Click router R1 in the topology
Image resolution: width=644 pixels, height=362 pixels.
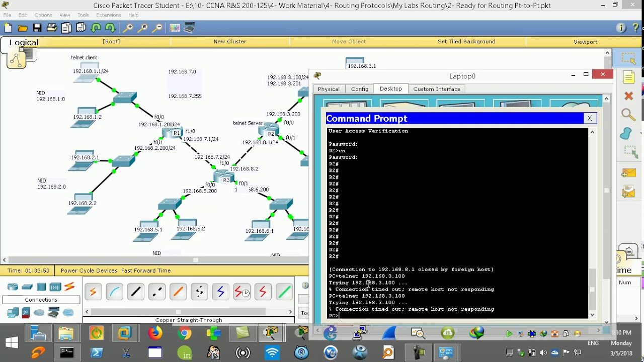172,133
